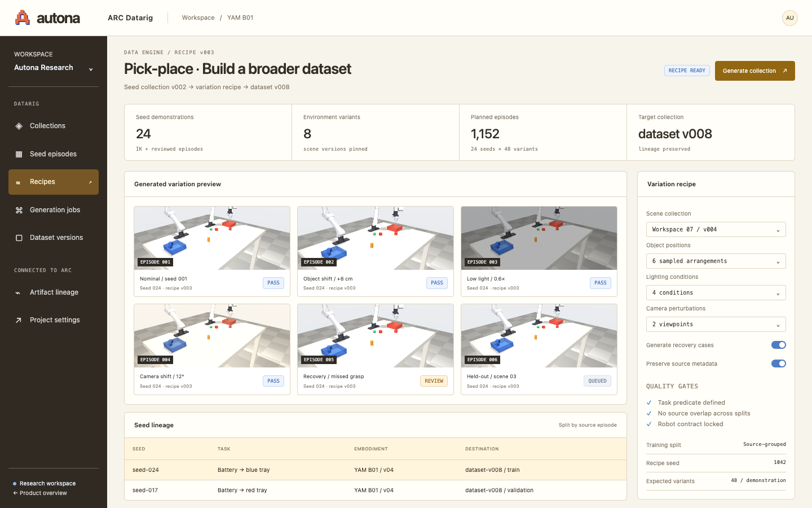Click Environment variants 8 value
The height and width of the screenshot is (508, 812).
307,134
